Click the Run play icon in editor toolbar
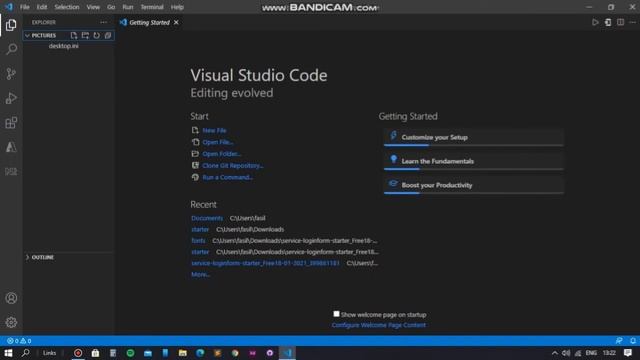The image size is (640, 360). tap(595, 22)
